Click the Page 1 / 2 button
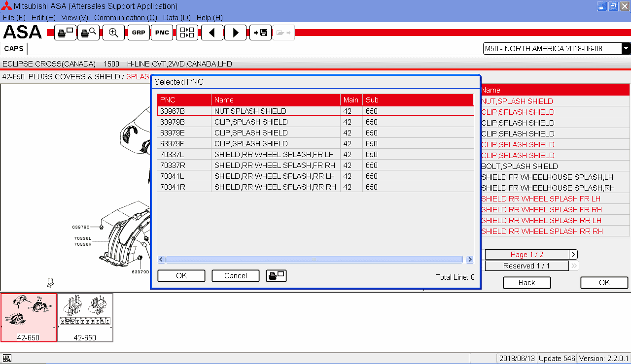Screen dimensions: 631x364 (527, 255)
